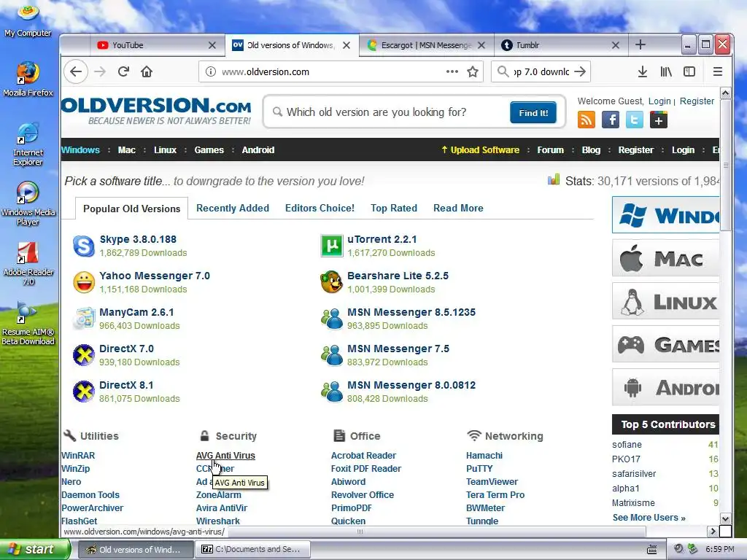
Task: Click the Twitter icon in the header
Action: pos(634,120)
